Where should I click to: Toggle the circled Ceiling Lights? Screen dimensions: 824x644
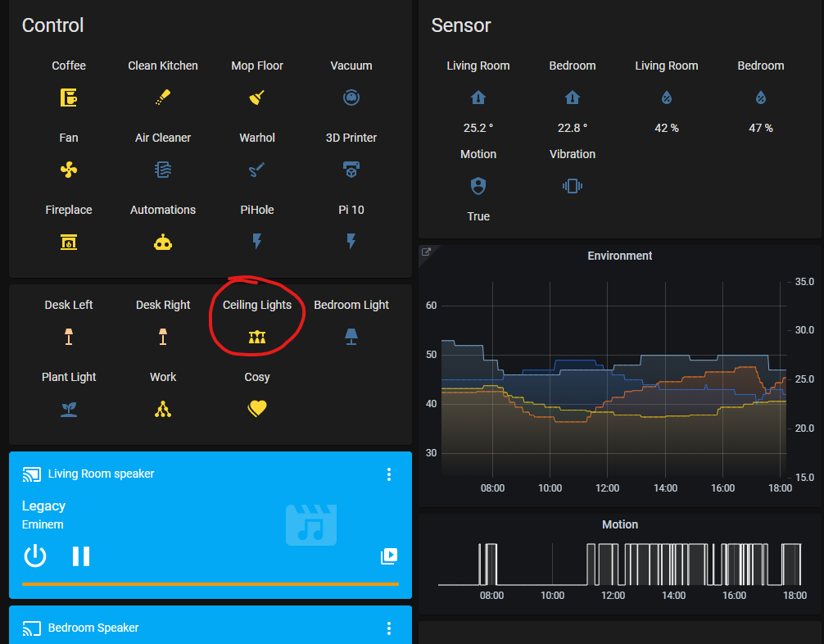pyautogui.click(x=256, y=337)
